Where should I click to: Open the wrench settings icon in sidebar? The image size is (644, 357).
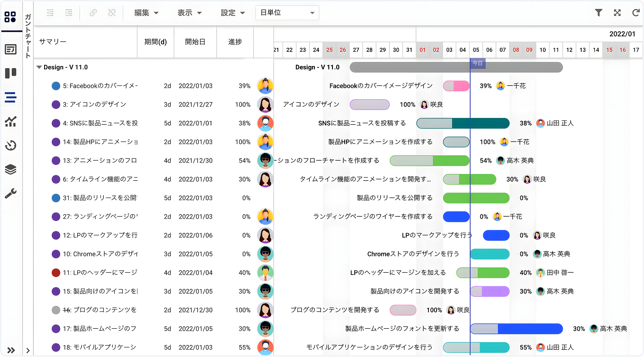coord(10,194)
